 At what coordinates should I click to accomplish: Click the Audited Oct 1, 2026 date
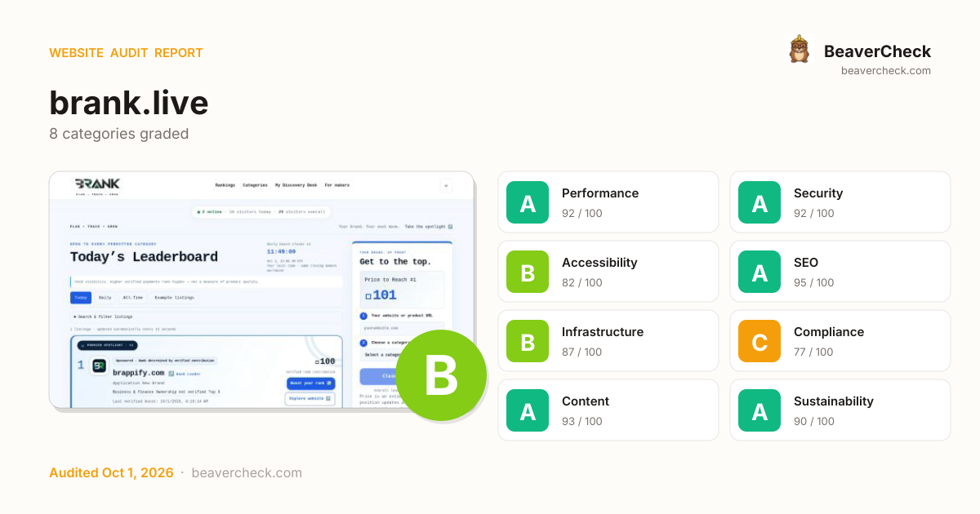click(x=111, y=473)
